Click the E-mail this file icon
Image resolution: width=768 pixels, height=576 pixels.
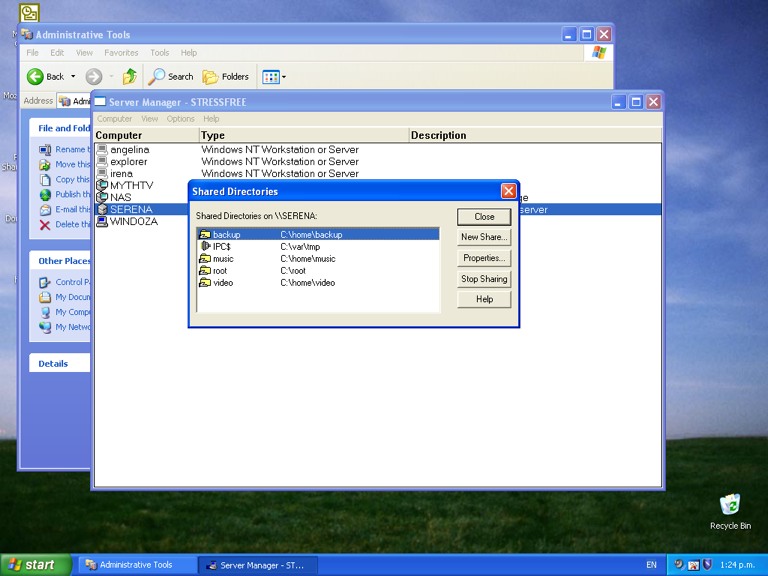(45, 210)
